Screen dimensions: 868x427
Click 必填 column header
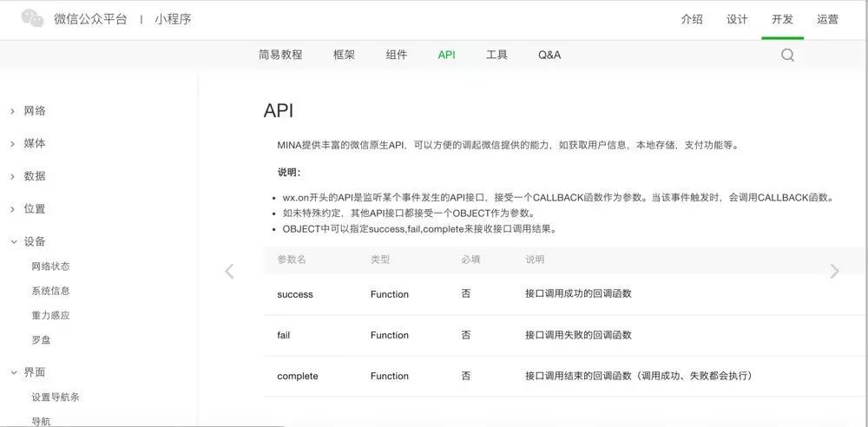click(x=470, y=259)
